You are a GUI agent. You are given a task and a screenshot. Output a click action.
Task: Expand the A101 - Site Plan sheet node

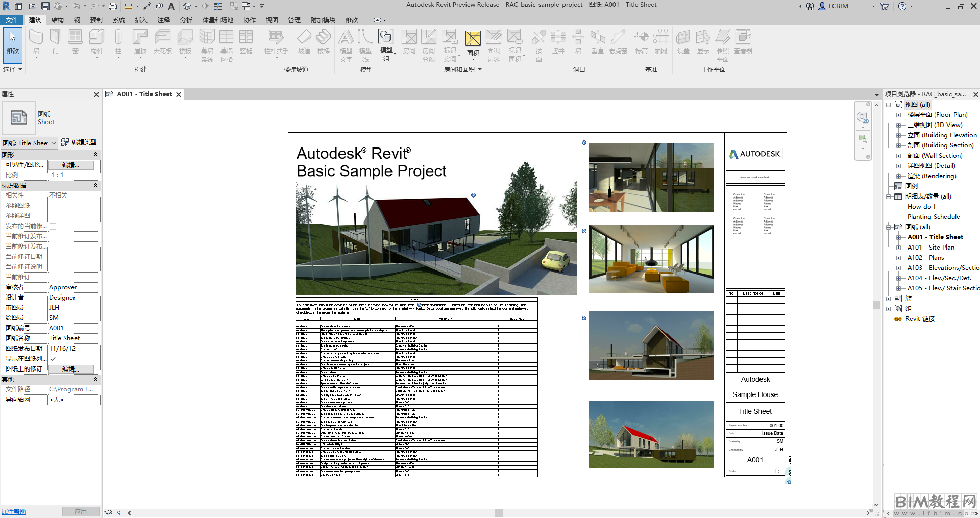[x=898, y=248]
